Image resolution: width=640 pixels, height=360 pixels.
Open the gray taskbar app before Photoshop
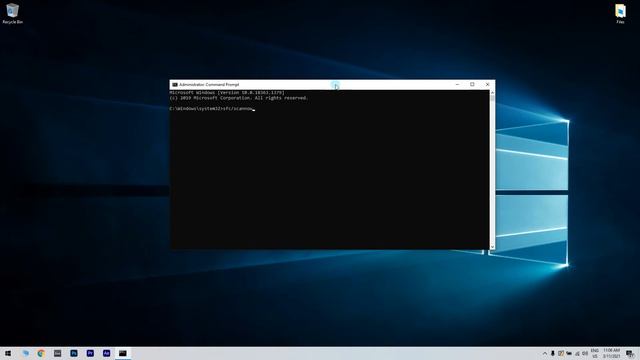pyautogui.click(x=58, y=353)
